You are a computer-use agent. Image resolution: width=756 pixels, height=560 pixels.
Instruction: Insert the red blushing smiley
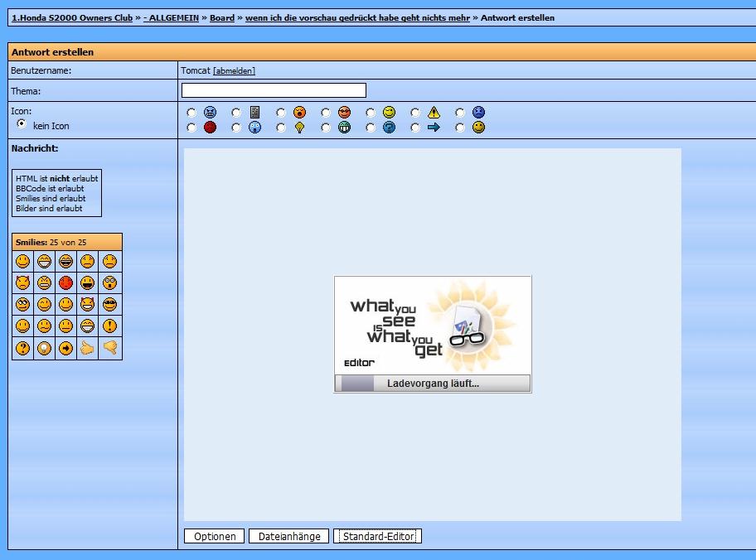(65, 283)
